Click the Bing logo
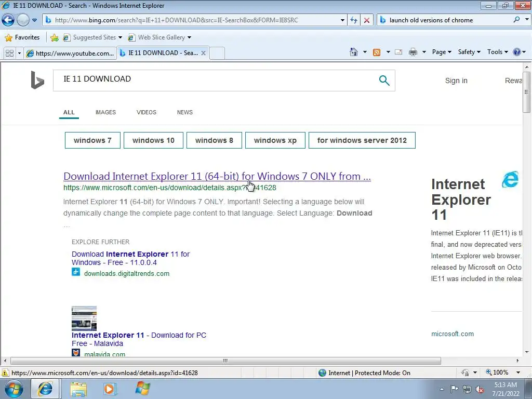The height and width of the screenshot is (399, 532). click(x=37, y=80)
